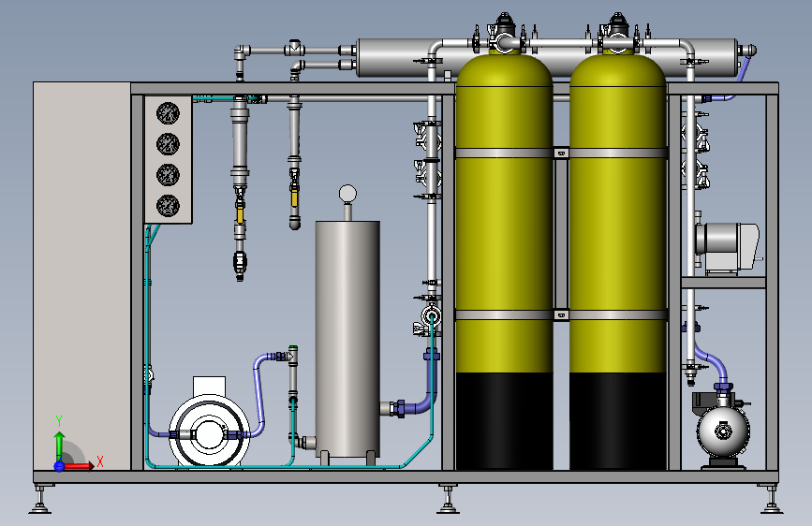Select the left leveling foot of frame

(x=40, y=499)
